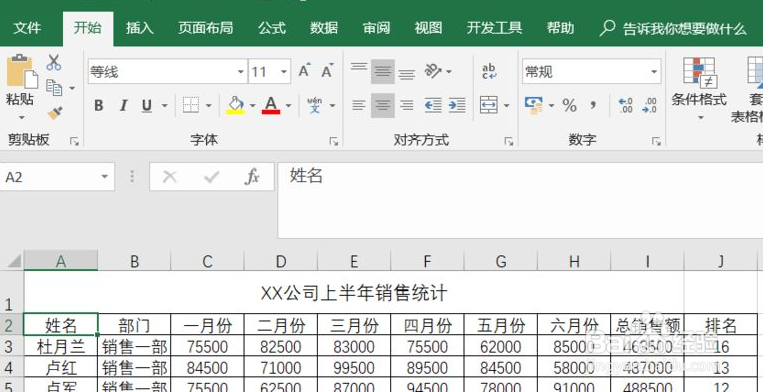Decrease font size with small A
The image size is (763, 392).
point(327,71)
